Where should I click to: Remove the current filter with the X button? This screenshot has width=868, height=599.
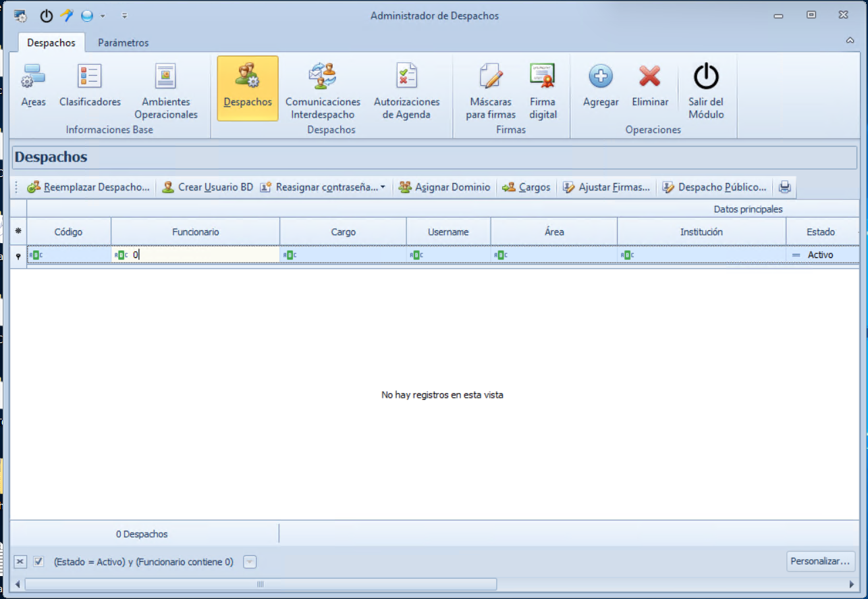(x=20, y=561)
